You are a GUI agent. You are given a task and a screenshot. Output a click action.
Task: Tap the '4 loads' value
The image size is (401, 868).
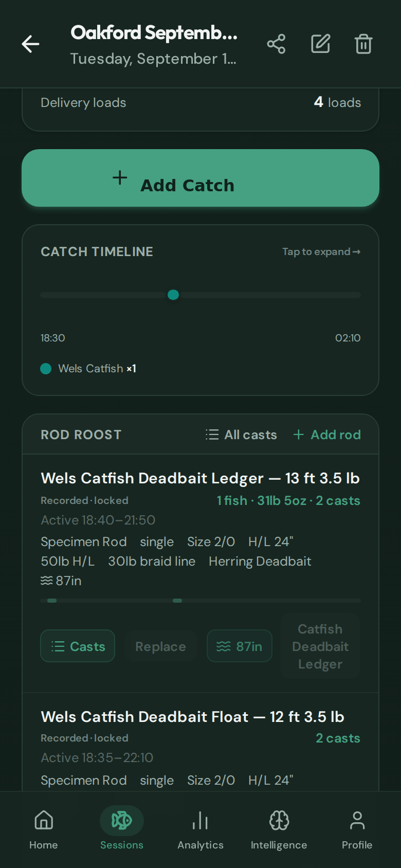pyautogui.click(x=337, y=102)
